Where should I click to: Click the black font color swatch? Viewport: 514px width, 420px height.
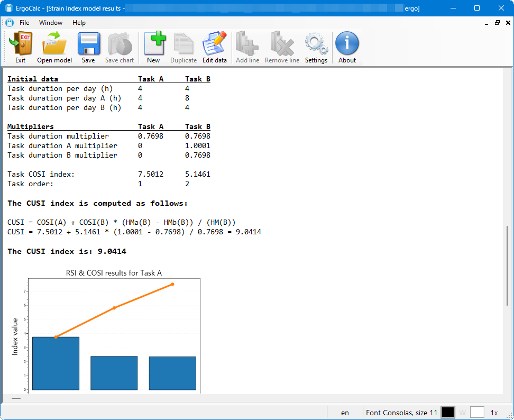tap(447, 412)
